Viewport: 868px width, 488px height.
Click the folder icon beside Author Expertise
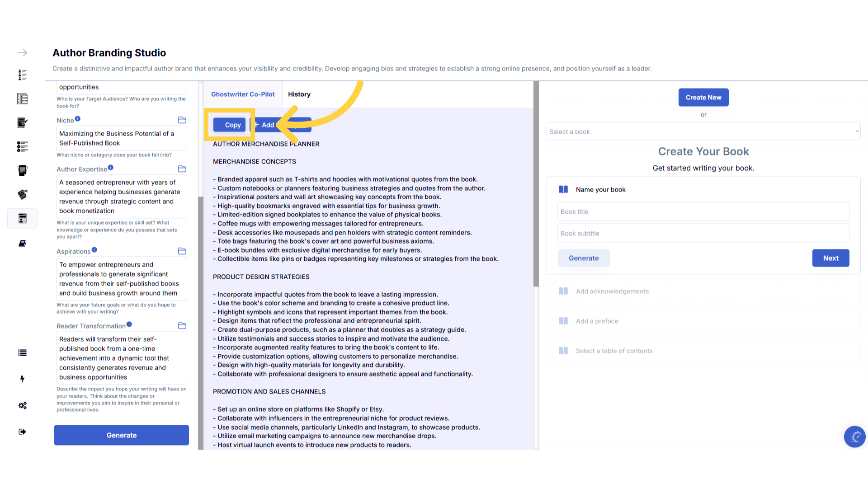coord(182,169)
